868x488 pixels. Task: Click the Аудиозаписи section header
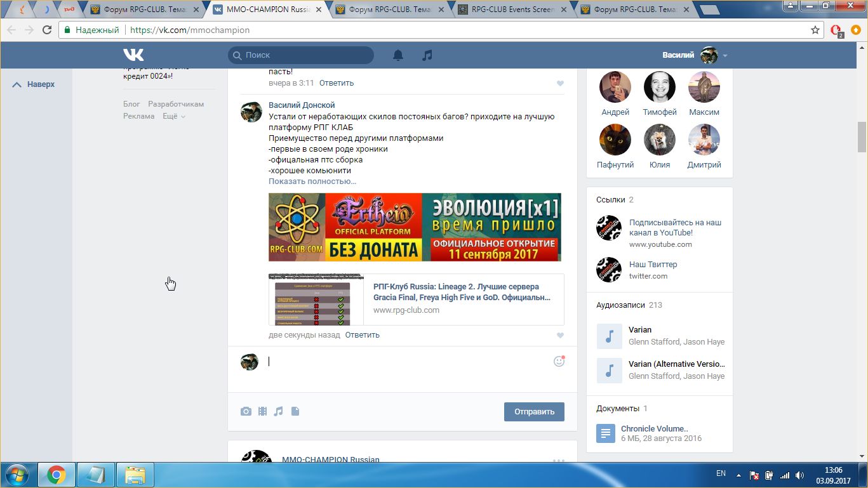620,305
